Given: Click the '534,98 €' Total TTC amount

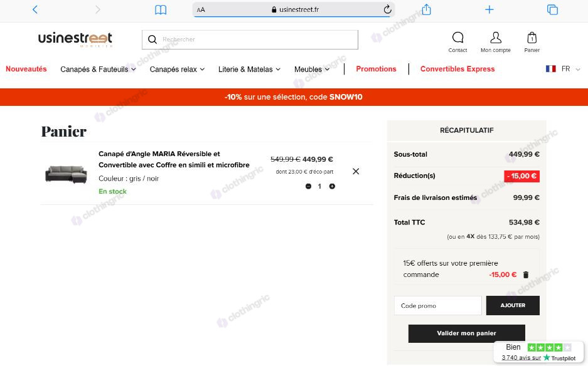Looking at the screenshot, I should (x=524, y=222).
